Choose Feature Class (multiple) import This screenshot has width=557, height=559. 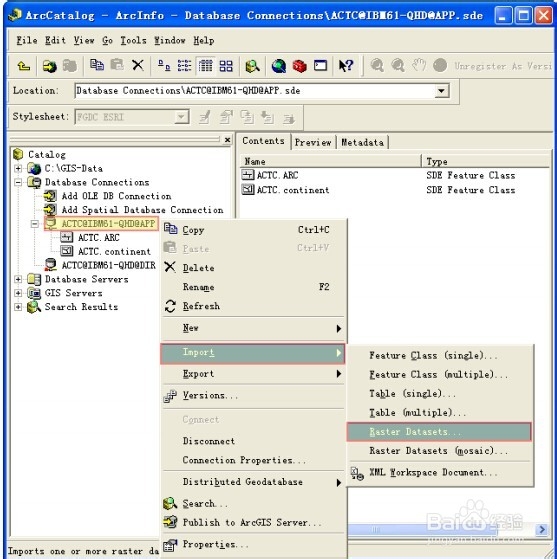click(x=440, y=374)
